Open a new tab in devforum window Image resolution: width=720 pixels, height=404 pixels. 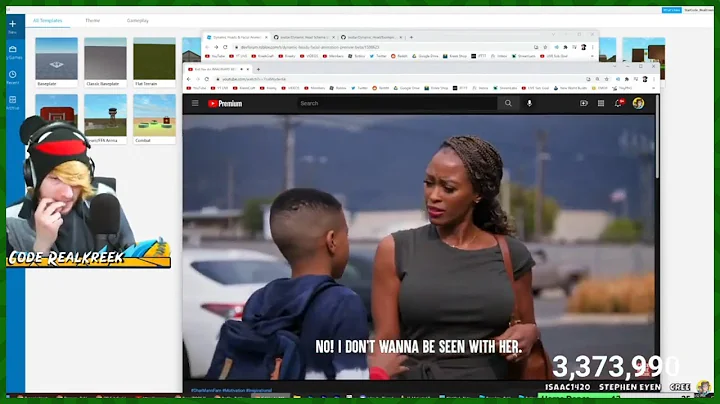(411, 37)
